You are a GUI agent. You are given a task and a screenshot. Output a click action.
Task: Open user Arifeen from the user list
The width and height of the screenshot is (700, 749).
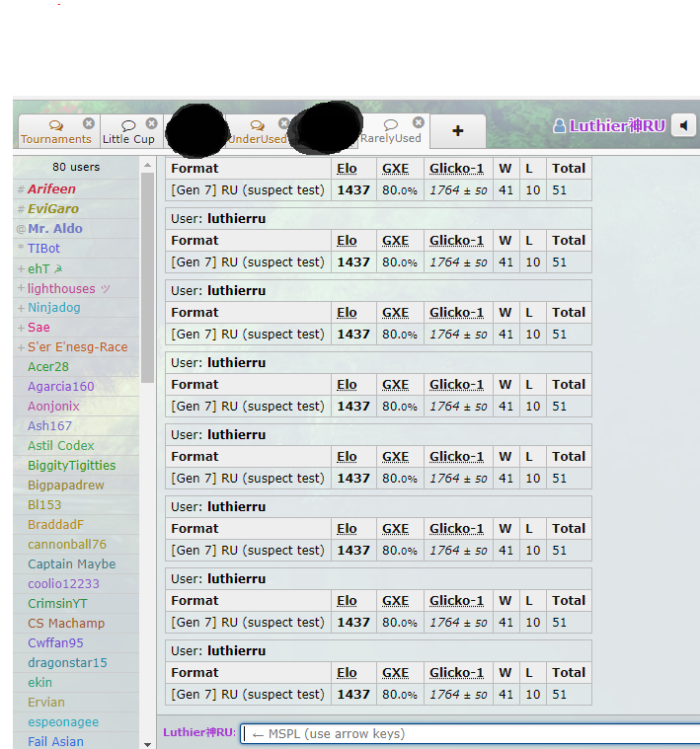[51, 188]
